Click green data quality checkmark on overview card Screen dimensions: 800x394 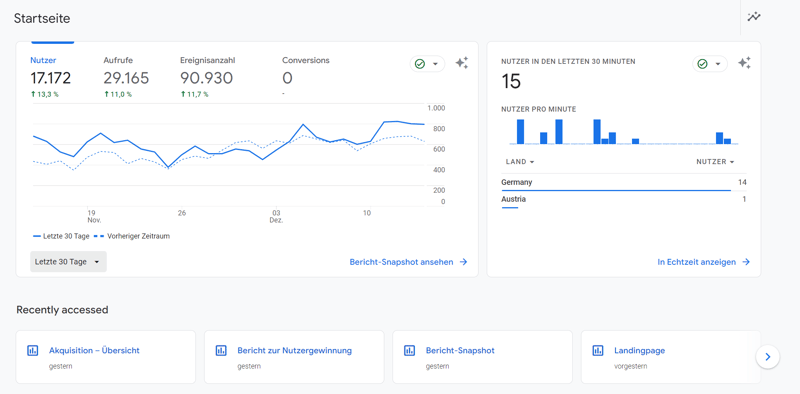[x=420, y=64]
